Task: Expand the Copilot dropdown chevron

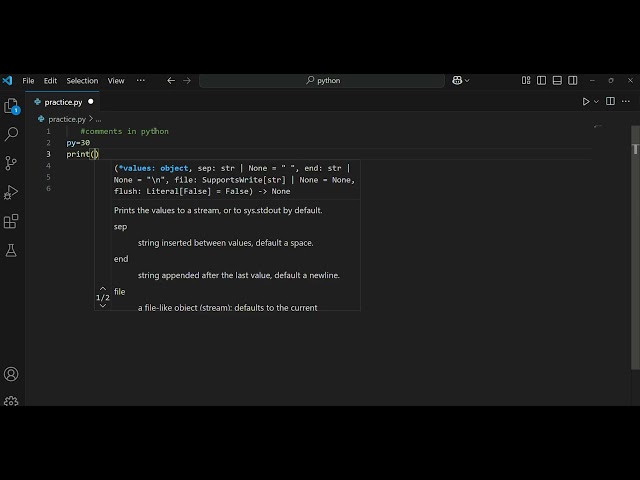Action: pos(467,81)
